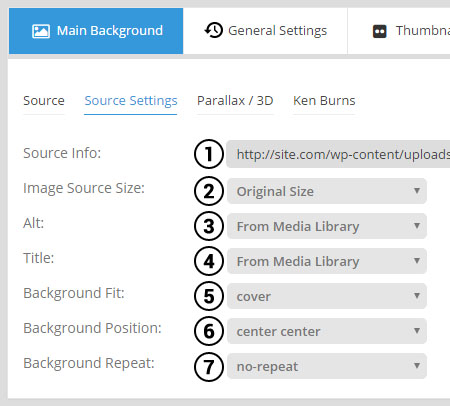This screenshot has width=450, height=406.
Task: Switch to the Parallax / 3D sub-tab
Action: pyautogui.click(x=235, y=101)
